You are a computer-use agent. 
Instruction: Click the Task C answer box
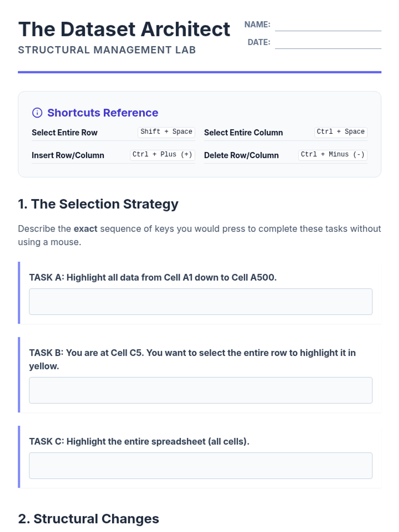tap(200, 465)
